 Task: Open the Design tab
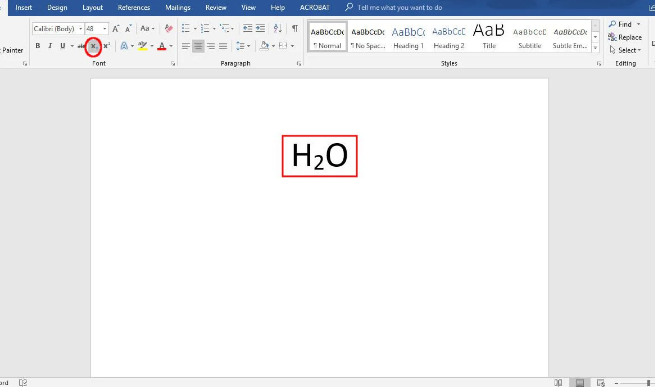pos(57,8)
